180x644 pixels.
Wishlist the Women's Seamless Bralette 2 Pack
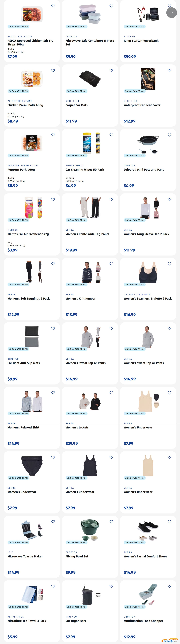[169, 264]
